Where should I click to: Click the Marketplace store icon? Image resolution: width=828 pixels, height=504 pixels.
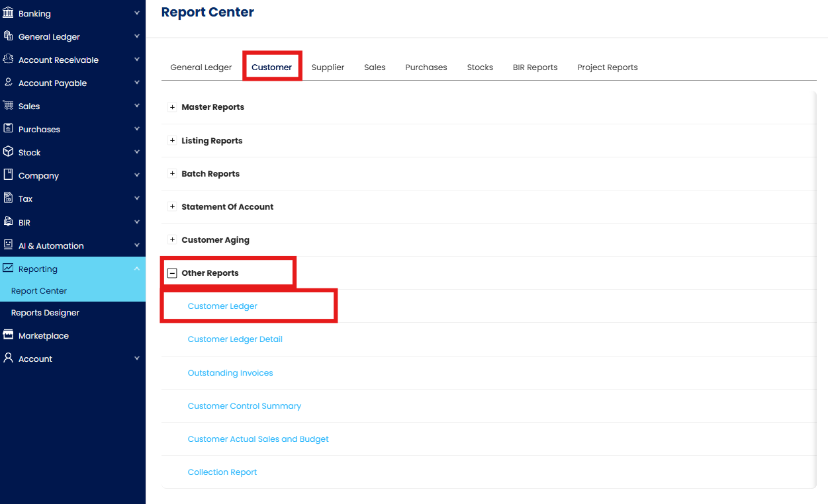pyautogui.click(x=8, y=335)
